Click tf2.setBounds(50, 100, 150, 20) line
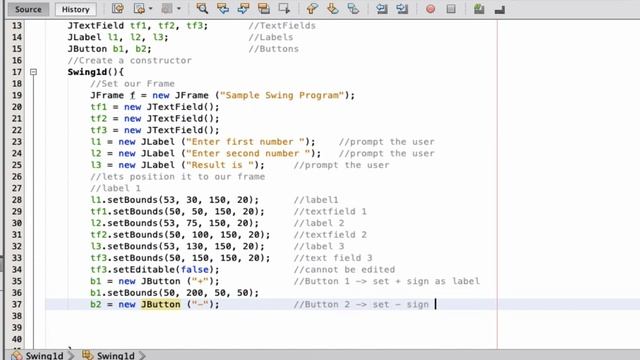Screen dimensions: 640x360 pos(180,235)
